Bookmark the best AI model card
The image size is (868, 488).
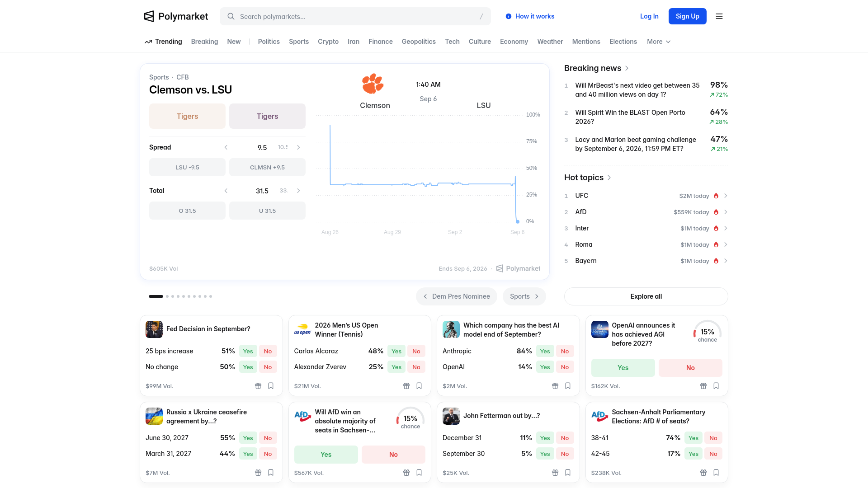568,386
